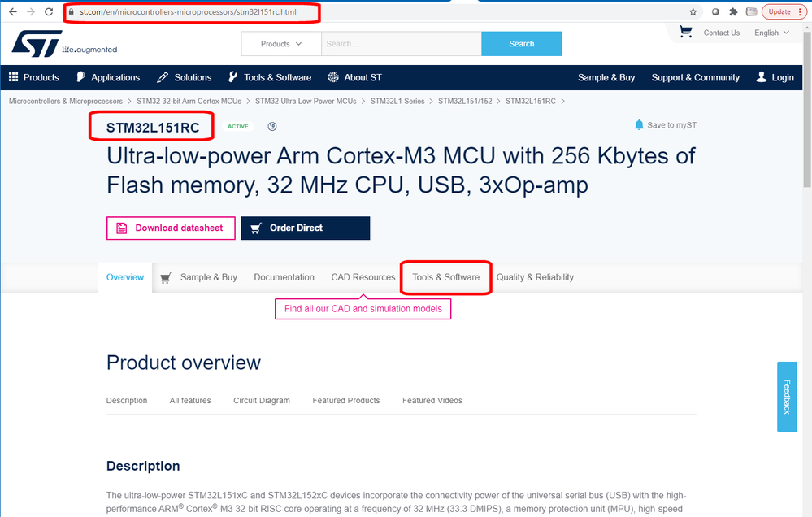This screenshot has height=517, width=812.
Task: Click the STM32L151/152 breadcrumb
Action: pos(465,101)
